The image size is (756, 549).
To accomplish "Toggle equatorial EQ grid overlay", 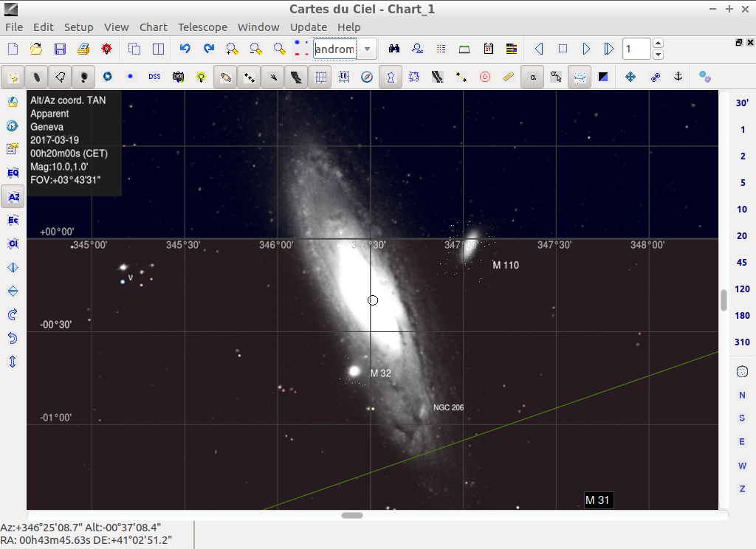I will (344, 77).
